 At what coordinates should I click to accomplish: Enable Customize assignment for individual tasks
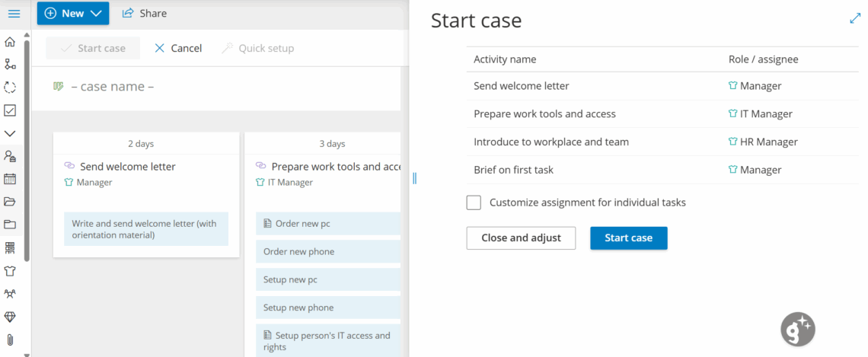[x=474, y=202]
